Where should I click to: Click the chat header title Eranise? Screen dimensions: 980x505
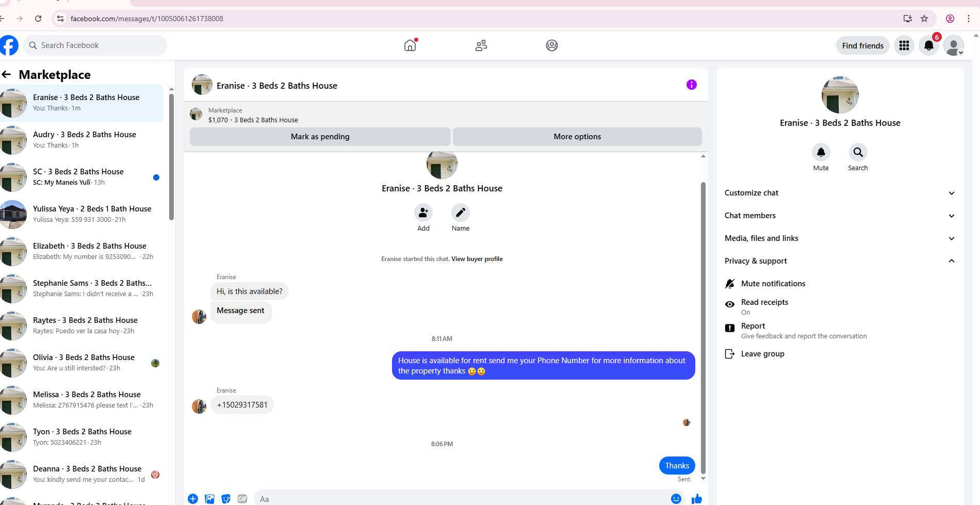(277, 86)
